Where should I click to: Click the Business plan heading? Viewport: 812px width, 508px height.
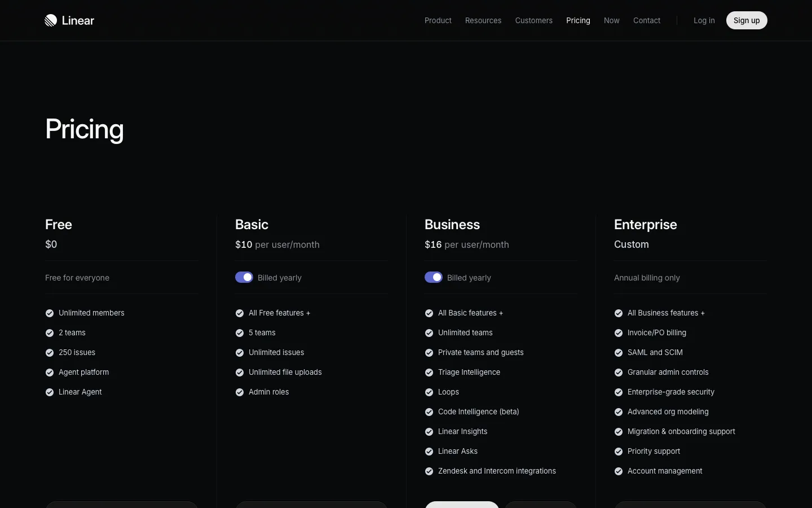pos(452,225)
